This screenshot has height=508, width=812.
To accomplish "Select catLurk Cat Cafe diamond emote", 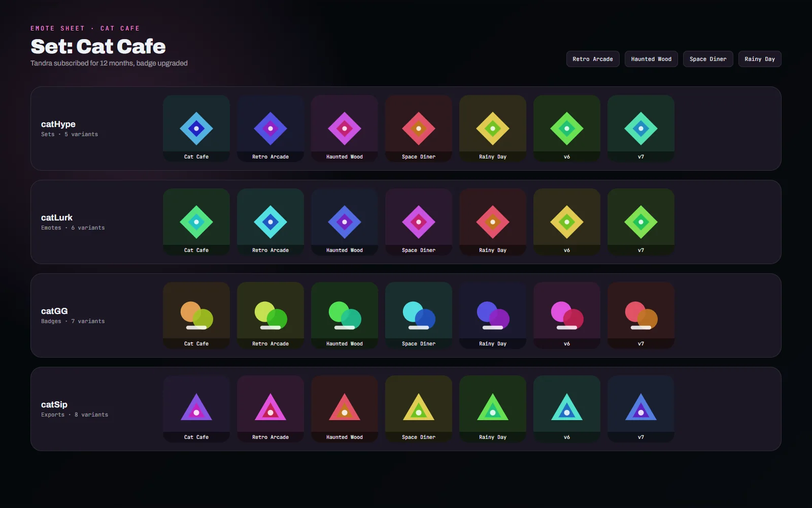I will (196, 222).
